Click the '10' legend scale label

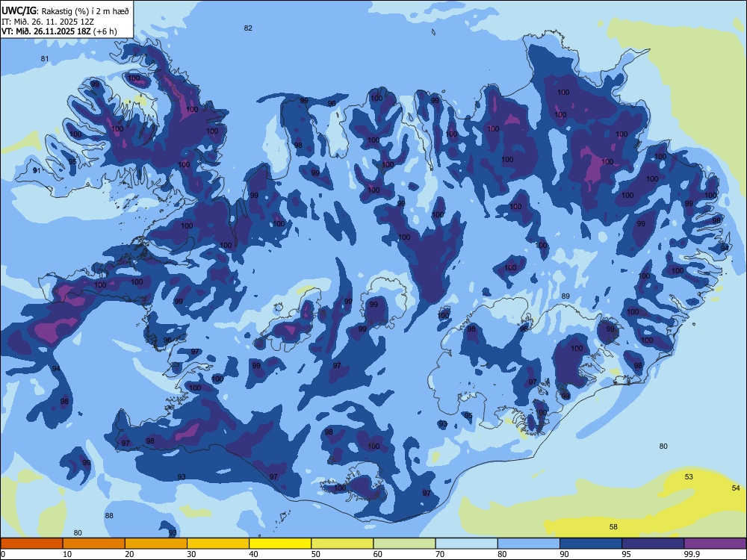click(x=67, y=554)
